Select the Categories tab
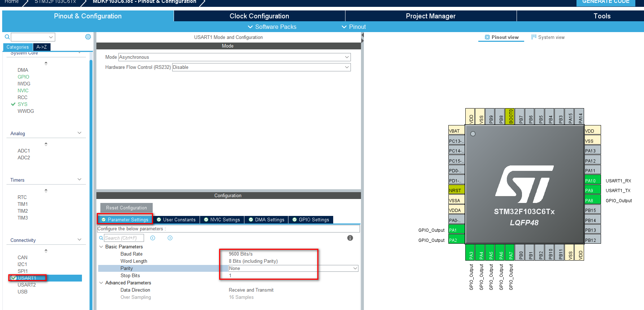The height and width of the screenshot is (310, 644). click(18, 47)
